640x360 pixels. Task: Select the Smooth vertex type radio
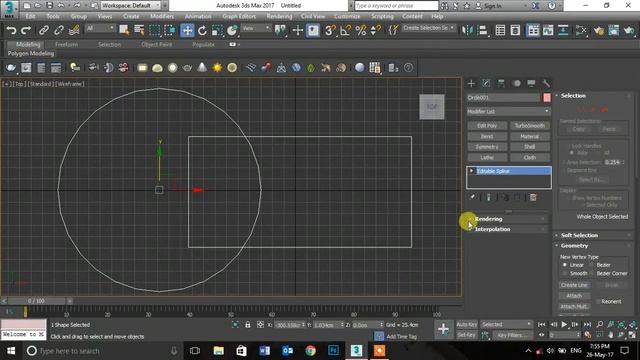(x=565, y=273)
